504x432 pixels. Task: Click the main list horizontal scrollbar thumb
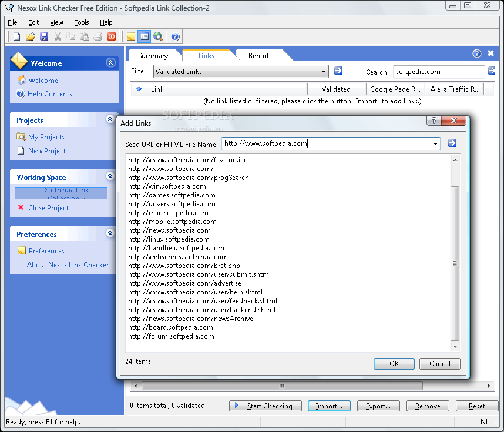(x=282, y=386)
